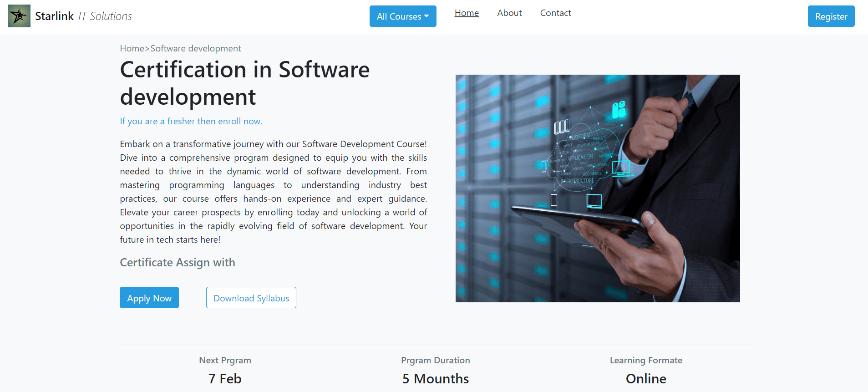
Task: Click the Prgram Duration label
Action: (x=435, y=360)
